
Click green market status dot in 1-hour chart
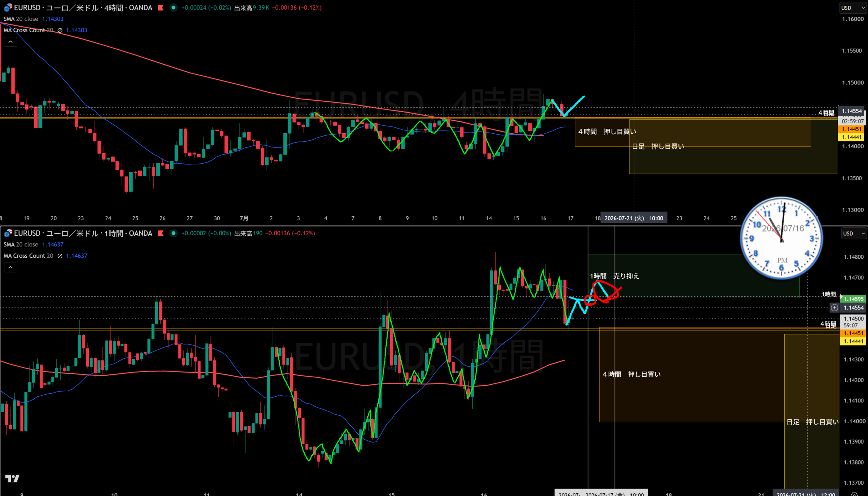click(173, 233)
